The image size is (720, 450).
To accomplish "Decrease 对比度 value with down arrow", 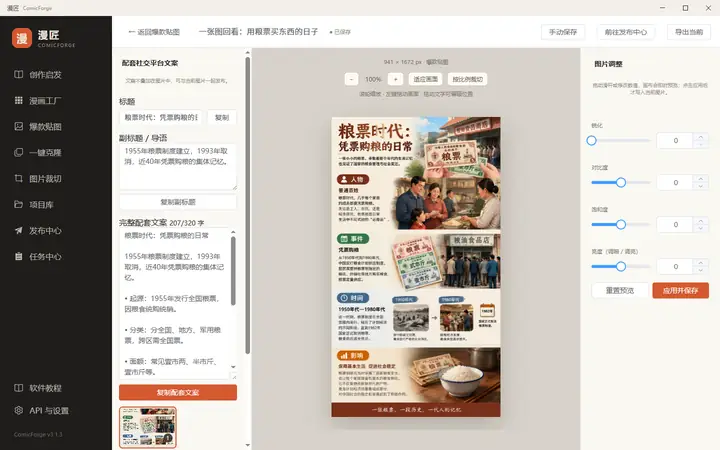I will pos(701,186).
